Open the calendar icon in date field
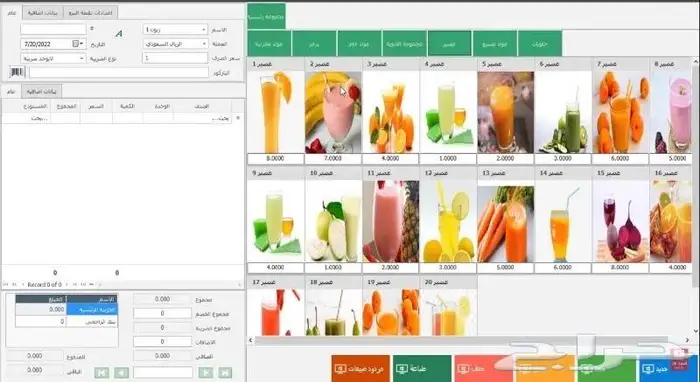Viewport: 700px width, 382px height. [x=76, y=44]
